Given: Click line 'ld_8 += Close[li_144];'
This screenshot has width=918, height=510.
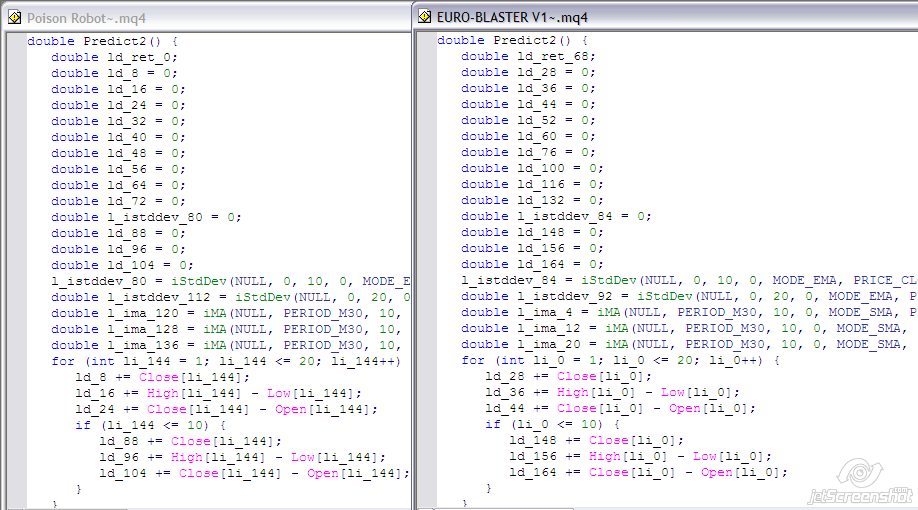Looking at the screenshot, I should (162, 377).
